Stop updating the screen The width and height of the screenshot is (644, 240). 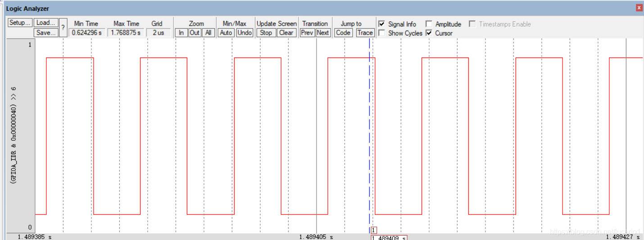point(266,32)
